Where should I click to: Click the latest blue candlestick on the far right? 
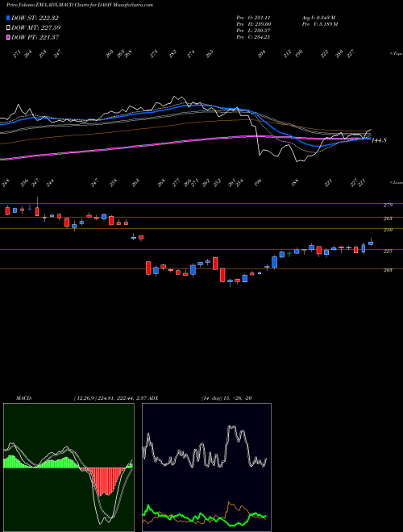point(371,243)
